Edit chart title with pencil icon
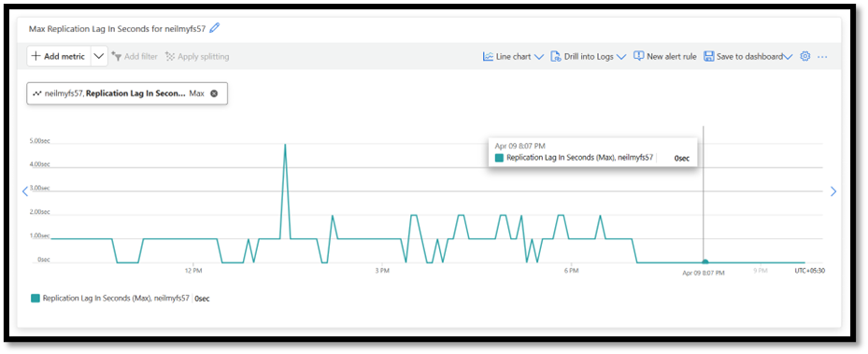The width and height of the screenshot is (868, 354). point(214,28)
